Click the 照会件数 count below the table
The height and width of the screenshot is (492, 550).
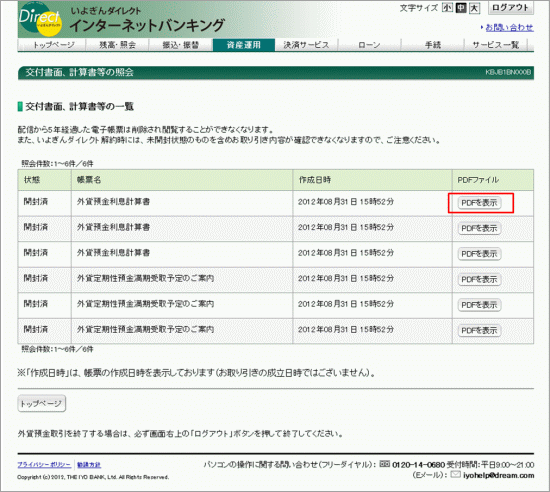[x=58, y=349]
